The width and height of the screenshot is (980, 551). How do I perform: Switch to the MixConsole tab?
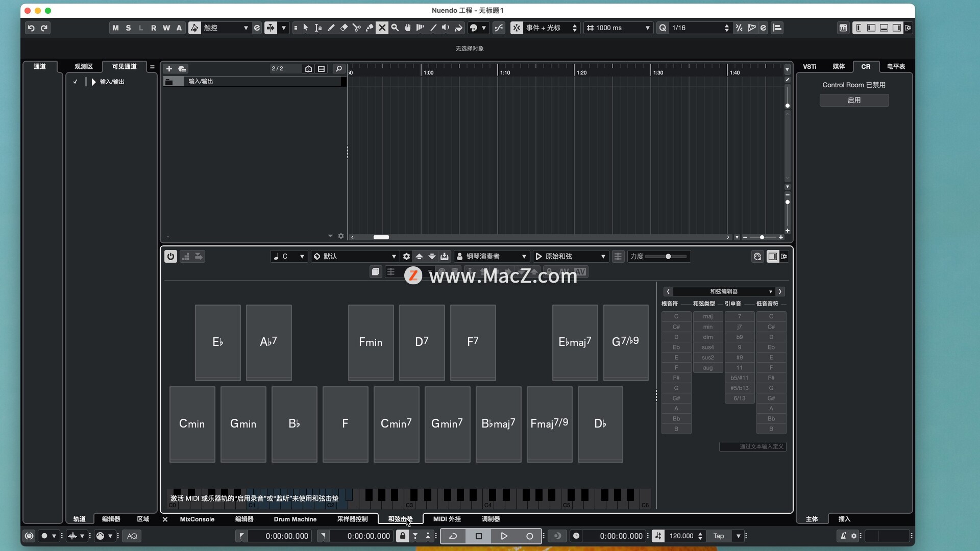(x=197, y=519)
